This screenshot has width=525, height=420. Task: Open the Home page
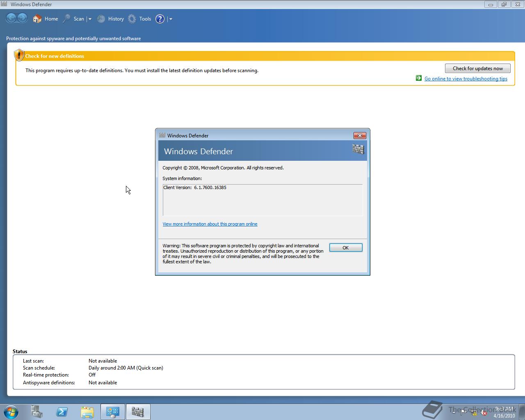(x=46, y=18)
